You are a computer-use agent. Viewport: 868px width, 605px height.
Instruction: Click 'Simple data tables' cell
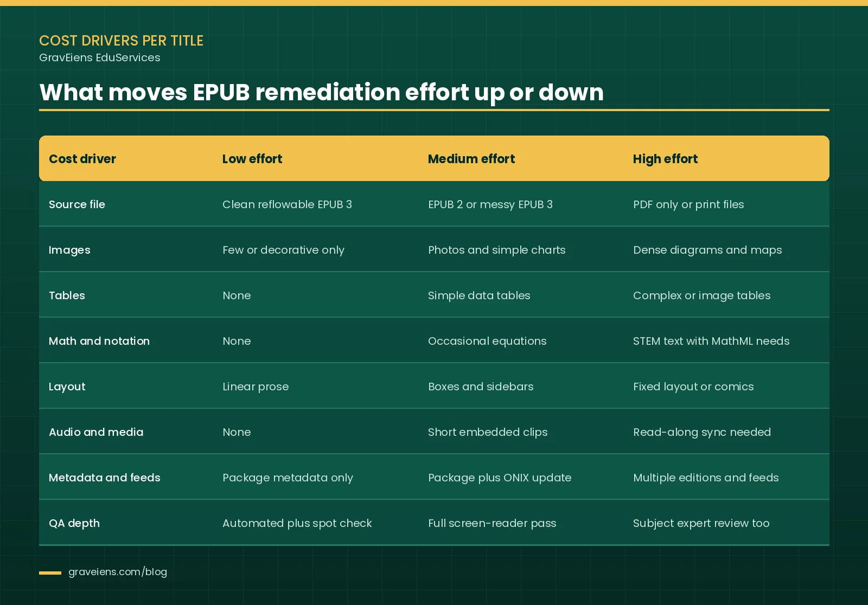tap(479, 295)
